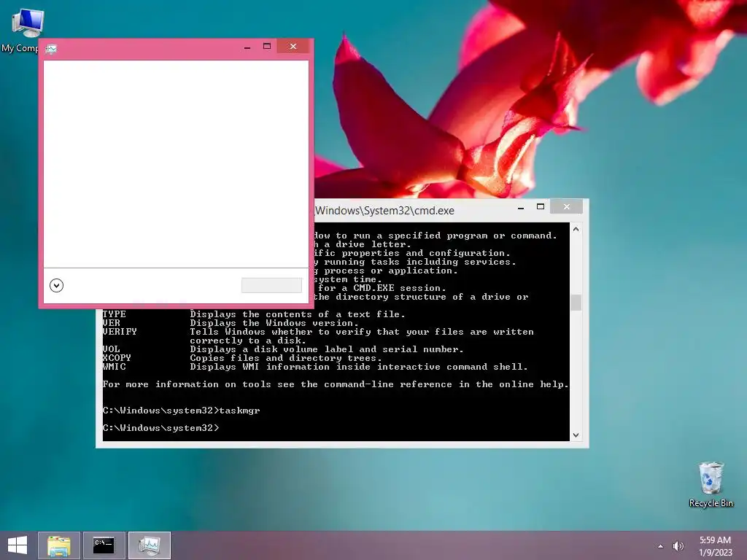Click cmd.exe scrollbar down arrow

point(576,435)
